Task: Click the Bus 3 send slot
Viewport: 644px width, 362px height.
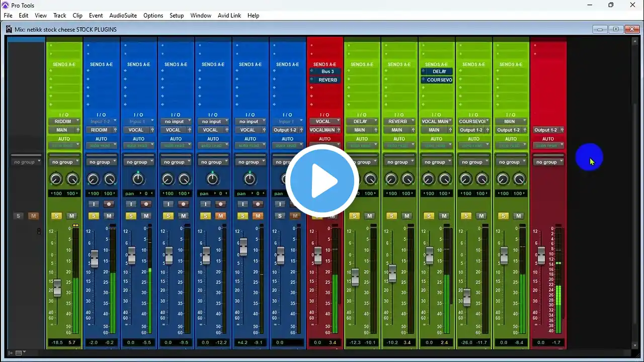Action: pyautogui.click(x=328, y=71)
